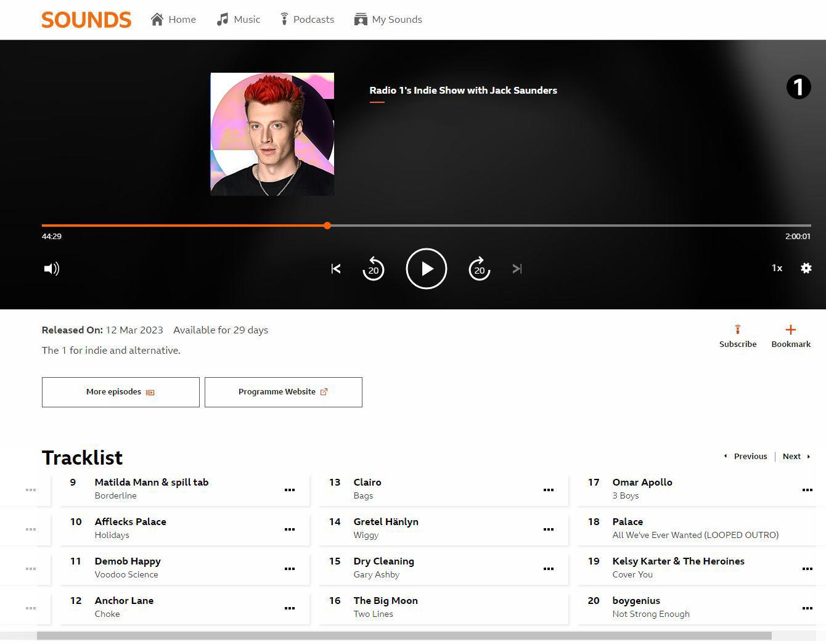Select track 15 artist "Dry Cleaning"
This screenshot has width=826, height=644.
(384, 561)
